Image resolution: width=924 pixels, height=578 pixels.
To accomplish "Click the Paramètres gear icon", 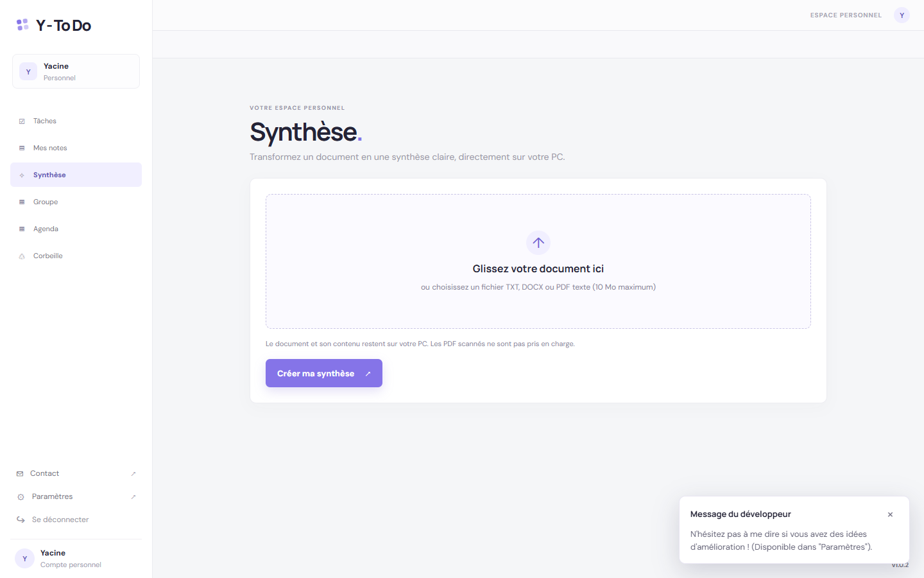I will [21, 497].
